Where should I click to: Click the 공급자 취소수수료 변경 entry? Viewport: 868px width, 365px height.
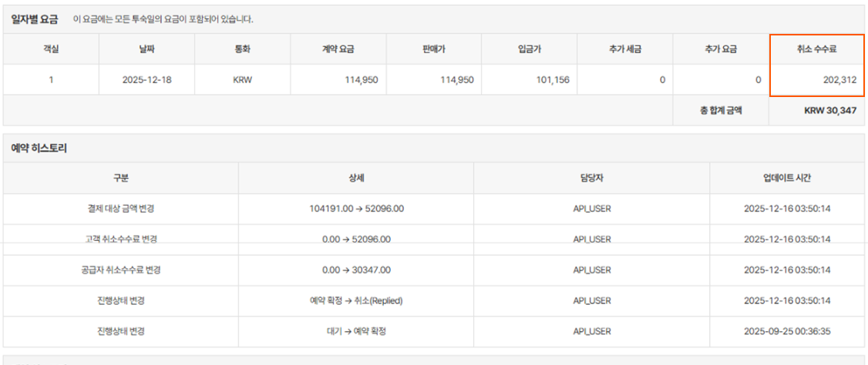click(x=120, y=270)
